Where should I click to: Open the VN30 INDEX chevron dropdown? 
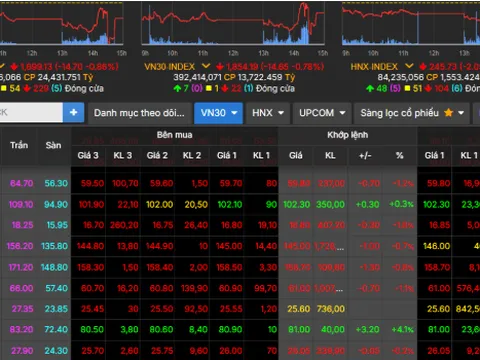pyautogui.click(x=206, y=66)
